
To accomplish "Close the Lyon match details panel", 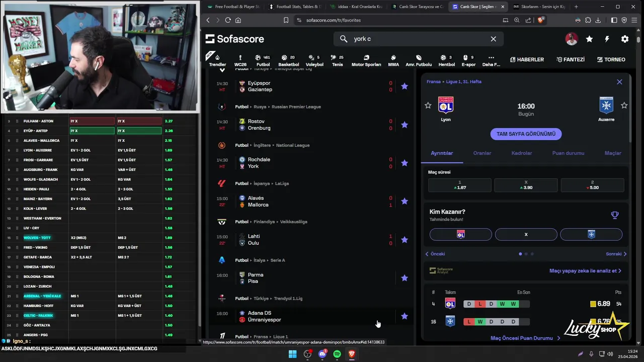I will pos(619,82).
